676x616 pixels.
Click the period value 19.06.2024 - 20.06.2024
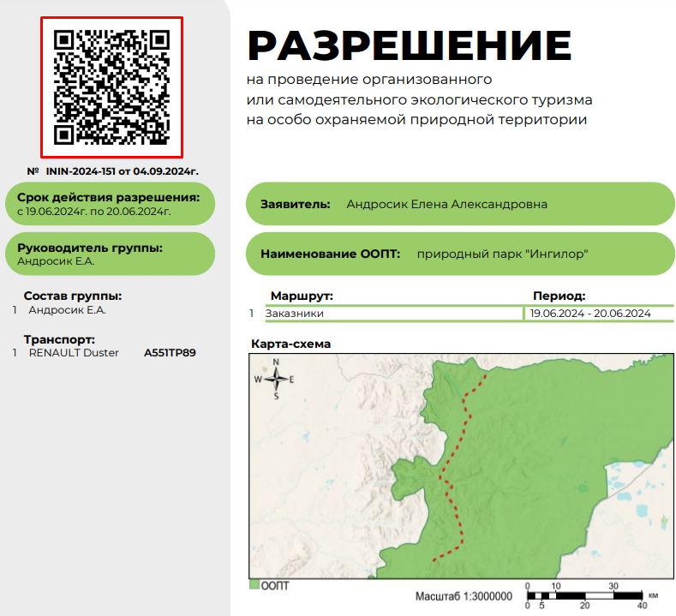pyautogui.click(x=590, y=314)
